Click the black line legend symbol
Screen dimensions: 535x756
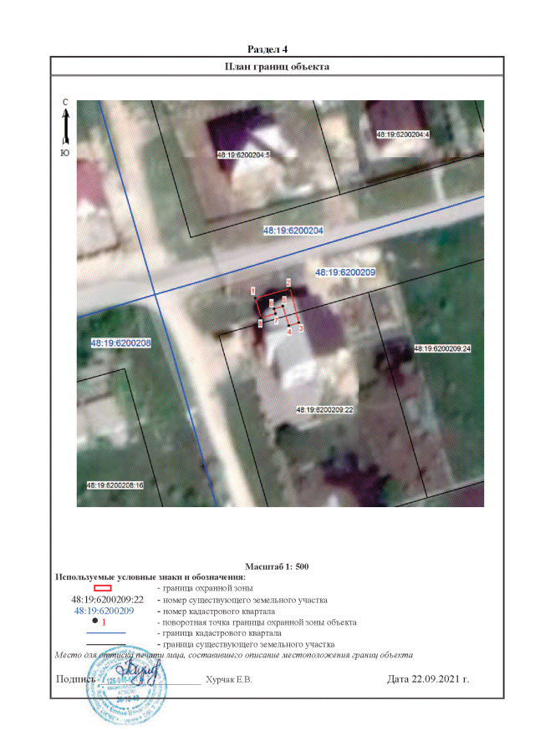tap(105, 644)
